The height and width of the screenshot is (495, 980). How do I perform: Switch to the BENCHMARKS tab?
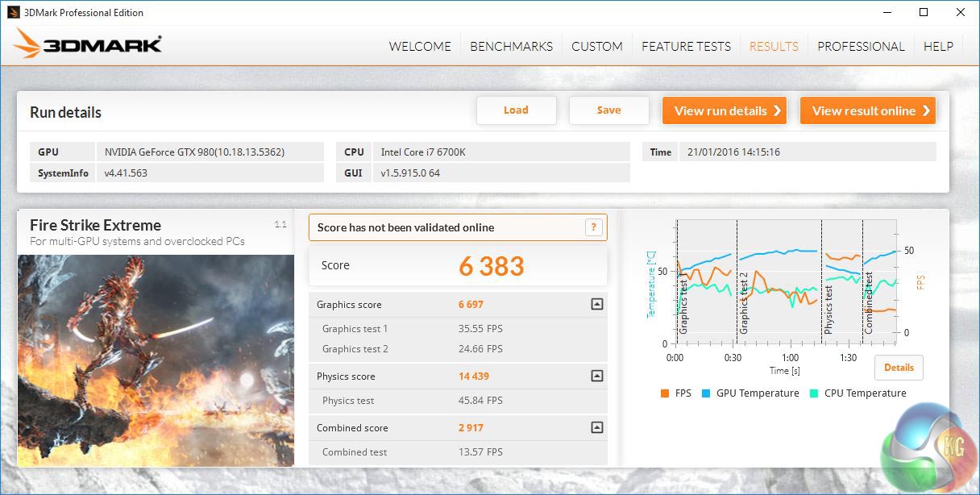[511, 46]
